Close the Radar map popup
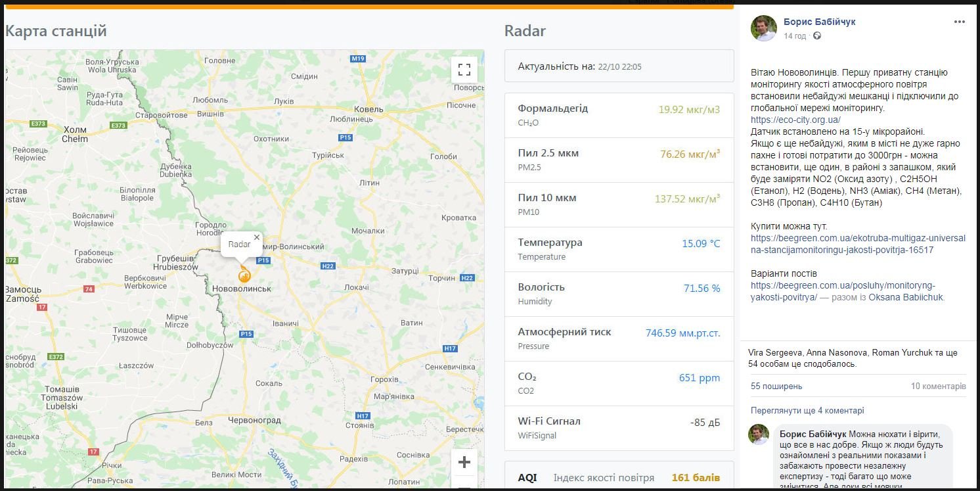 pos(257,237)
